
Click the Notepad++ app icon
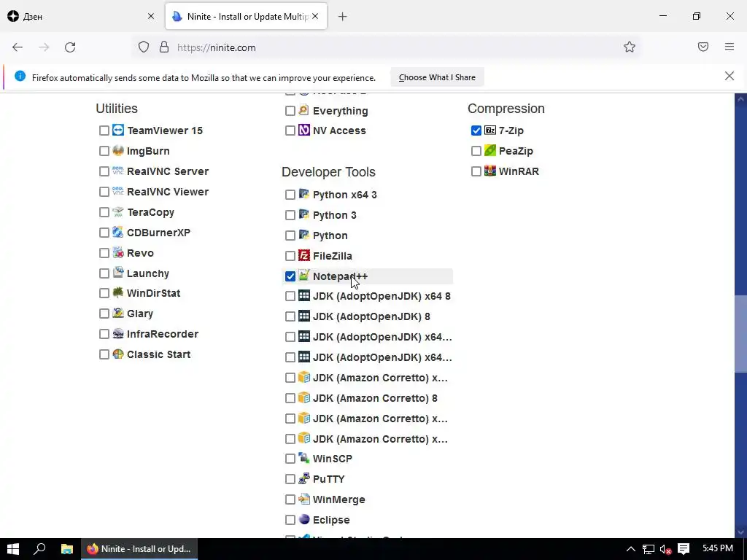click(304, 276)
